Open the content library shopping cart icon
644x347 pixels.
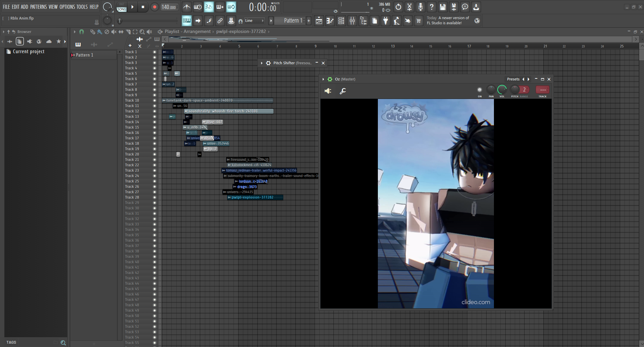(x=419, y=21)
